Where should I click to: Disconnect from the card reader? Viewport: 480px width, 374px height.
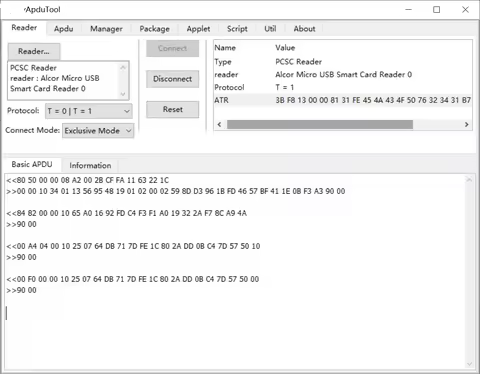click(172, 79)
